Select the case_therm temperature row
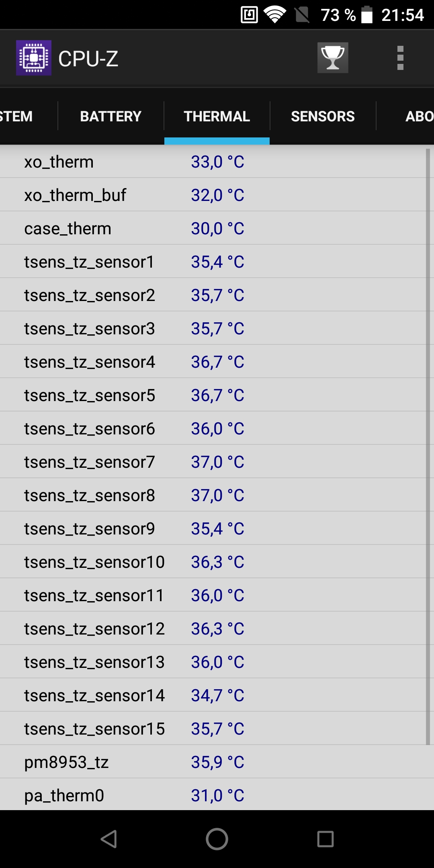Image resolution: width=434 pixels, height=868 pixels. (x=213, y=228)
